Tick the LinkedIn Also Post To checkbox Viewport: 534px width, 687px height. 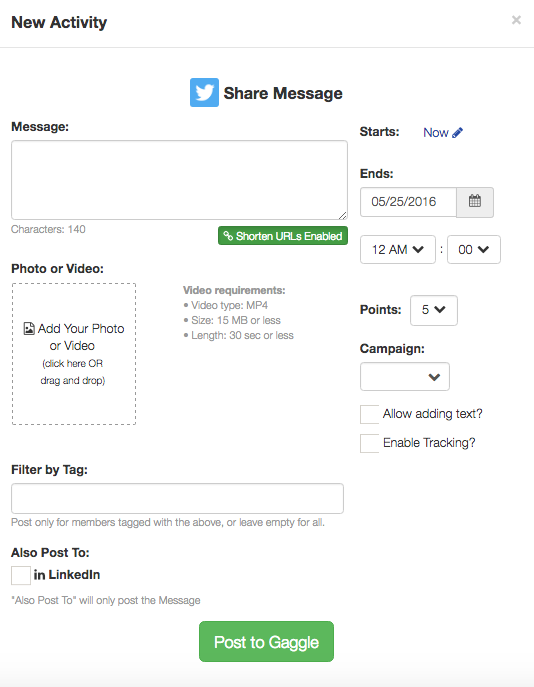coord(21,575)
